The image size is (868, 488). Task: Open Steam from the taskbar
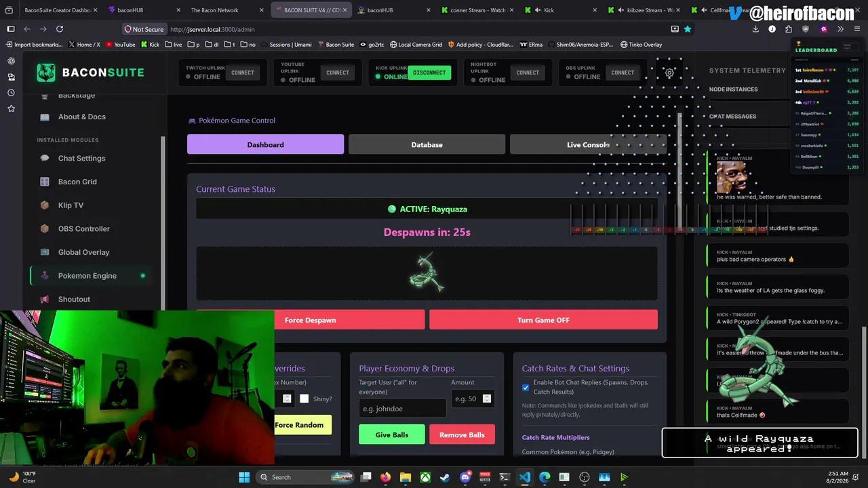pos(445,477)
